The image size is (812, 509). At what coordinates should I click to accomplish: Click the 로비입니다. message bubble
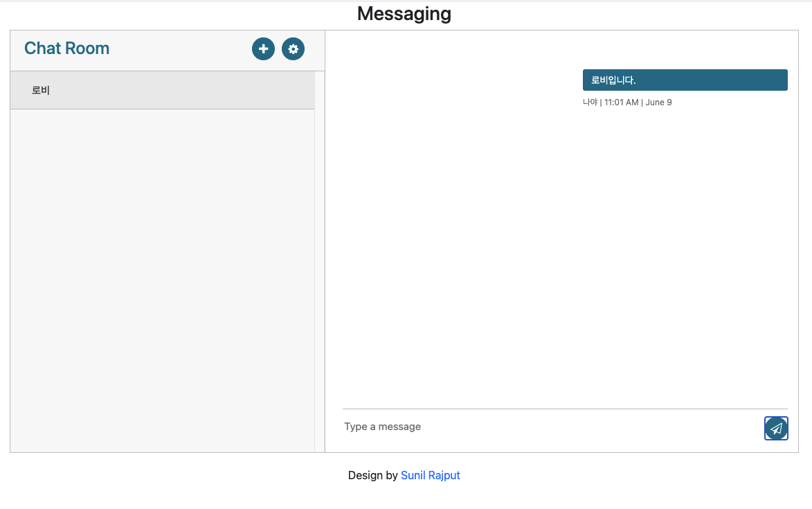(x=685, y=80)
